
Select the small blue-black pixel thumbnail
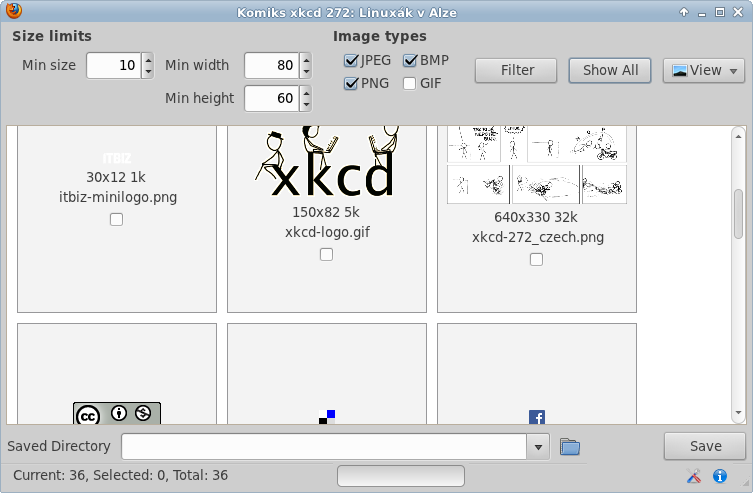327,417
